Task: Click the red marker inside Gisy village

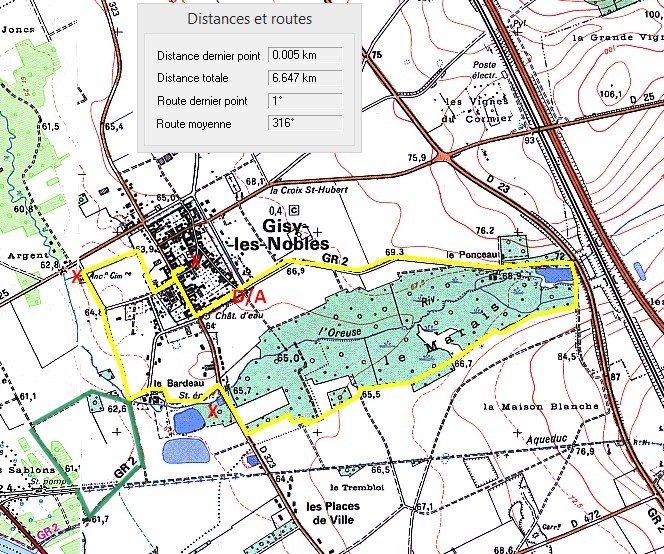Action: [x=196, y=262]
